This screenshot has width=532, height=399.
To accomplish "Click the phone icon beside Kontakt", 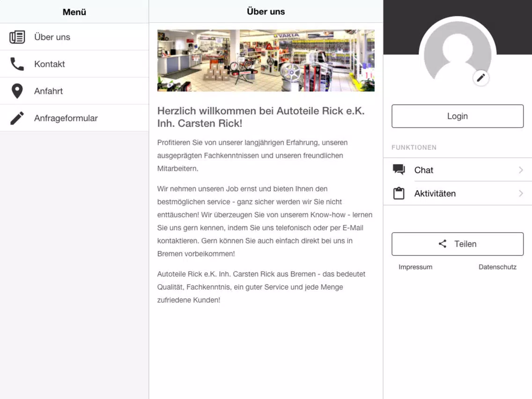I will [17, 64].
